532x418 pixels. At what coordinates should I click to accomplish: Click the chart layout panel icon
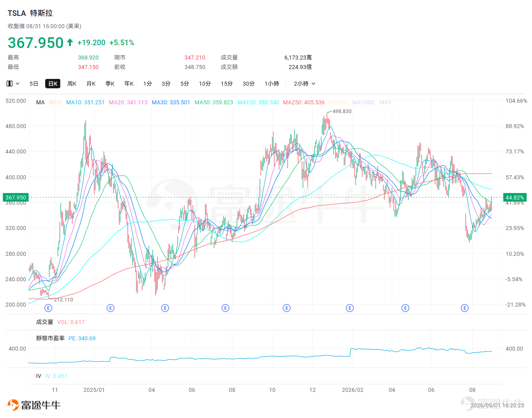click(10, 84)
